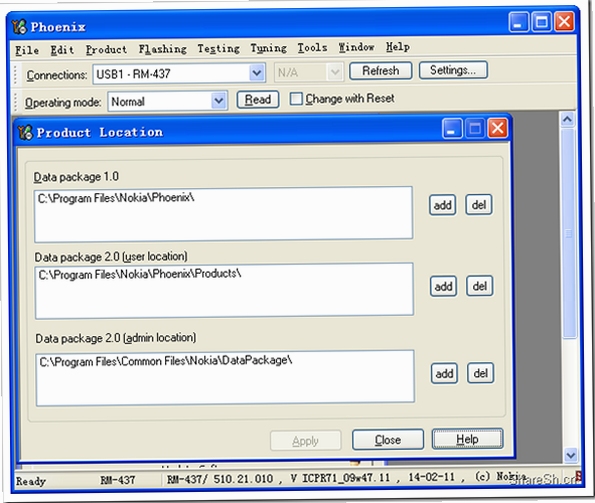Click Close button at bottom of Product Location dialog
This screenshot has width=595, height=503.
click(388, 440)
